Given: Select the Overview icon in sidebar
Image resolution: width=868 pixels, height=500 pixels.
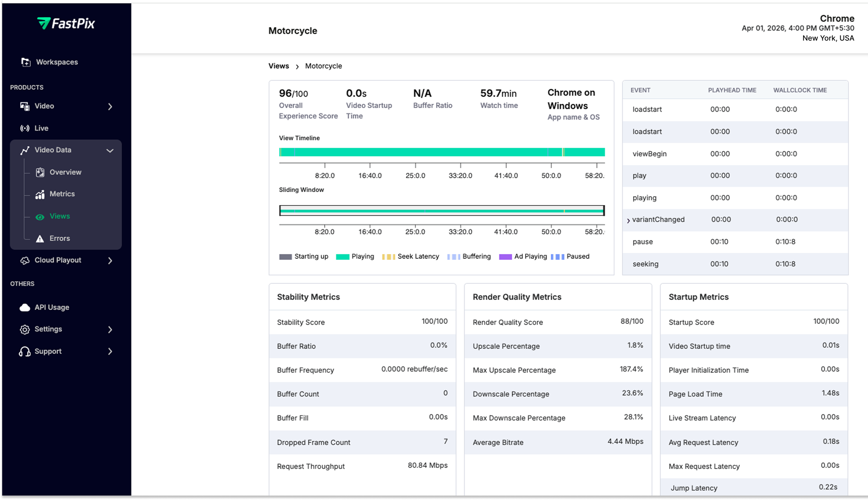Looking at the screenshot, I should coord(40,172).
